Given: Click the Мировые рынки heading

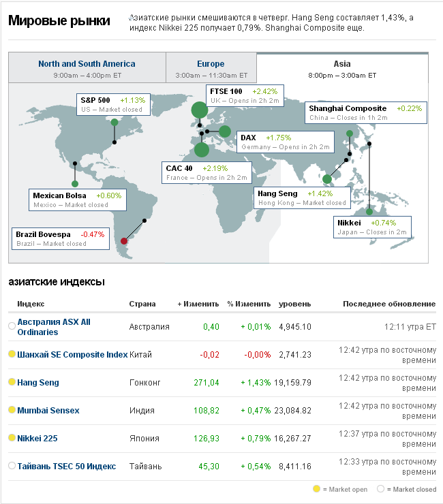Looking at the screenshot, I should [59, 20].
